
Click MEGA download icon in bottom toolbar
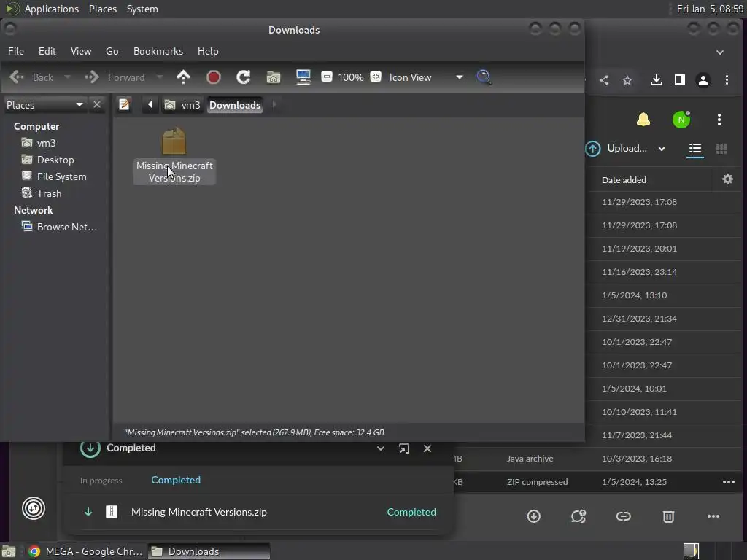click(533, 516)
